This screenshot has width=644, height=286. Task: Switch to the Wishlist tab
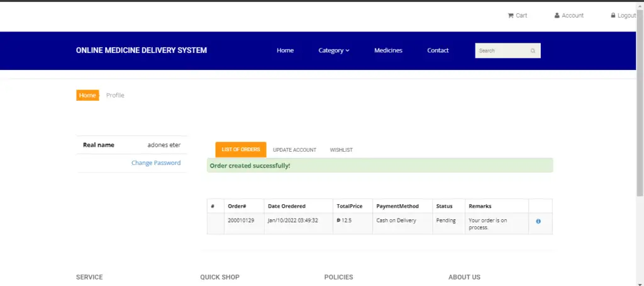341,150
